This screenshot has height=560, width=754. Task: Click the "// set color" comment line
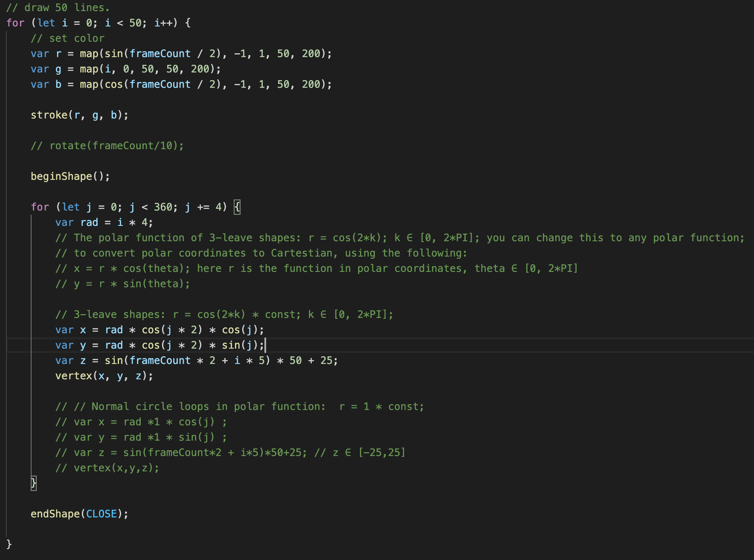click(x=67, y=38)
